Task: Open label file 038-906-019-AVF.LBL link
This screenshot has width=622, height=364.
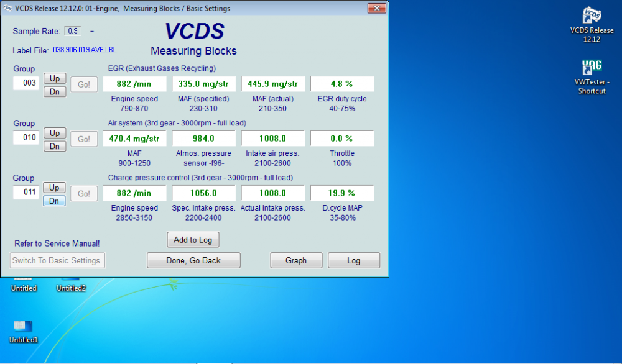Action: pyautogui.click(x=85, y=50)
